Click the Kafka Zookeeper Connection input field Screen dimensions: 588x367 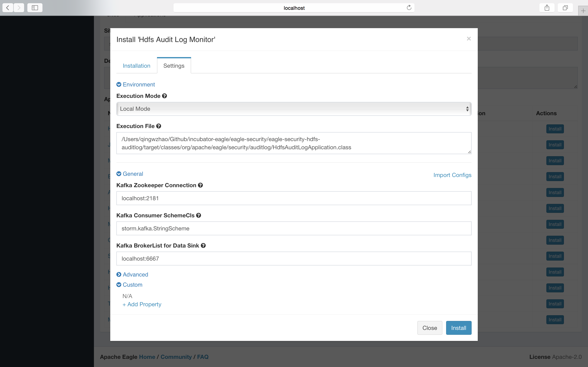pyautogui.click(x=294, y=198)
